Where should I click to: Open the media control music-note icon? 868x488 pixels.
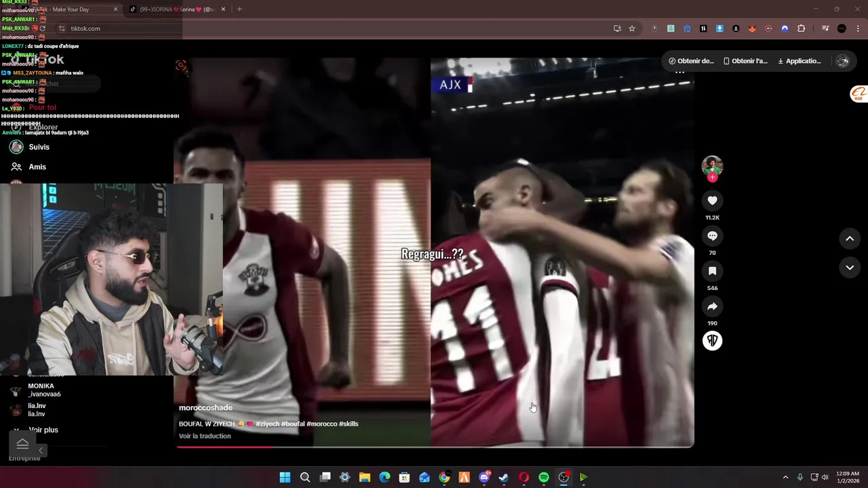(x=825, y=28)
